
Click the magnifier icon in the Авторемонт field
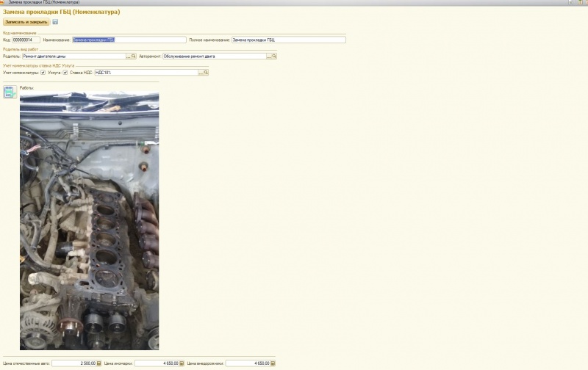(x=274, y=57)
